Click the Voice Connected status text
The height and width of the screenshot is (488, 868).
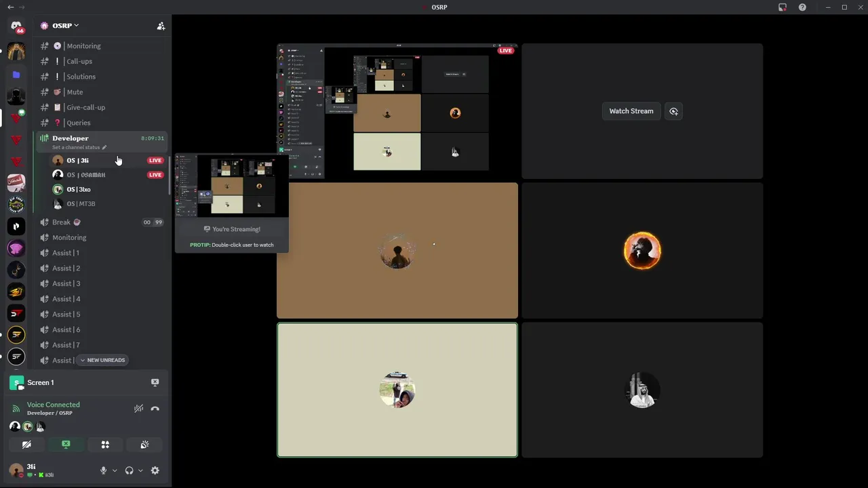(x=53, y=405)
